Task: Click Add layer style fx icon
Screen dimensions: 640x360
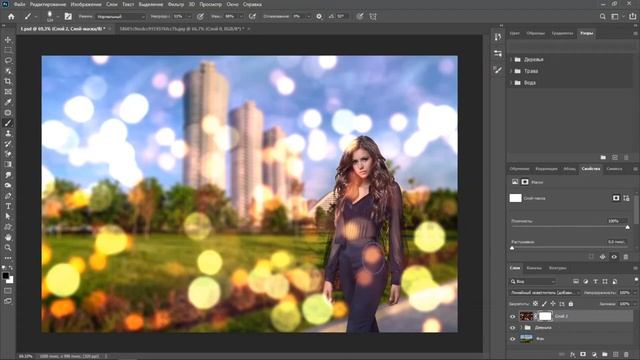Action: coord(573,354)
